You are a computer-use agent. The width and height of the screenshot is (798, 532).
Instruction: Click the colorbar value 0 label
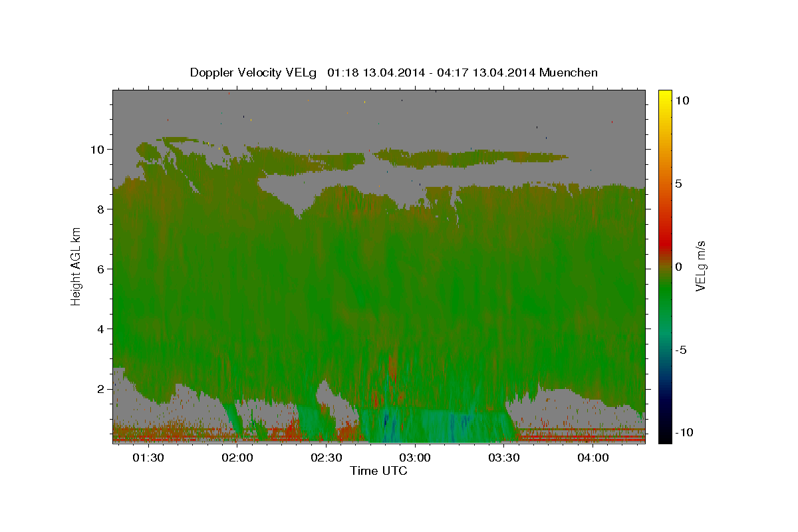pyautogui.click(x=678, y=267)
